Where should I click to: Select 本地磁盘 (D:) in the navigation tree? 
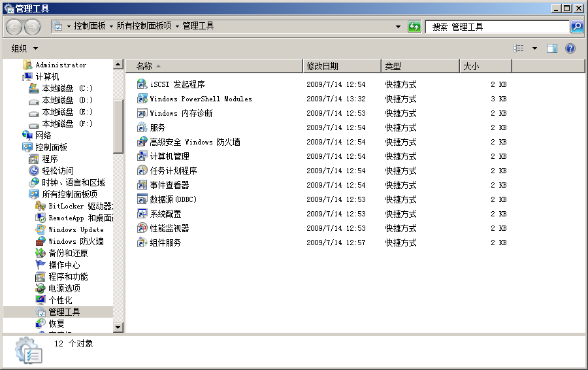click(67, 100)
